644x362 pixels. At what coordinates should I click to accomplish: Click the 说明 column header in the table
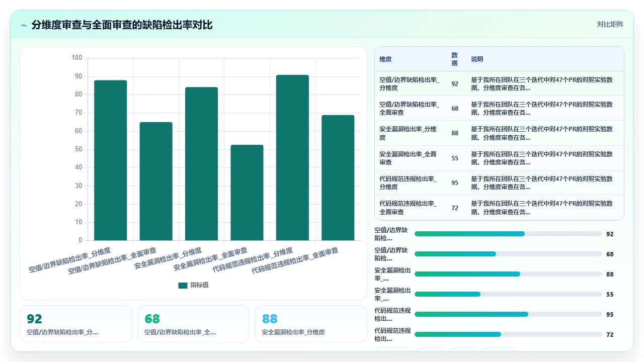tap(477, 59)
